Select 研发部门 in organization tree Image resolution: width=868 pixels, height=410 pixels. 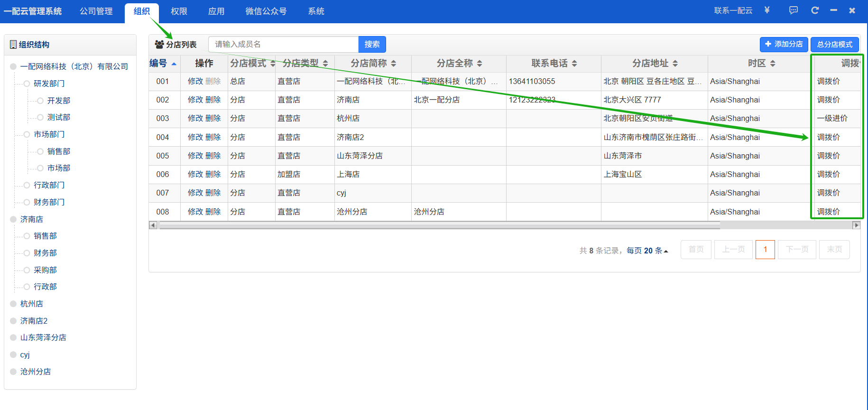[49, 84]
